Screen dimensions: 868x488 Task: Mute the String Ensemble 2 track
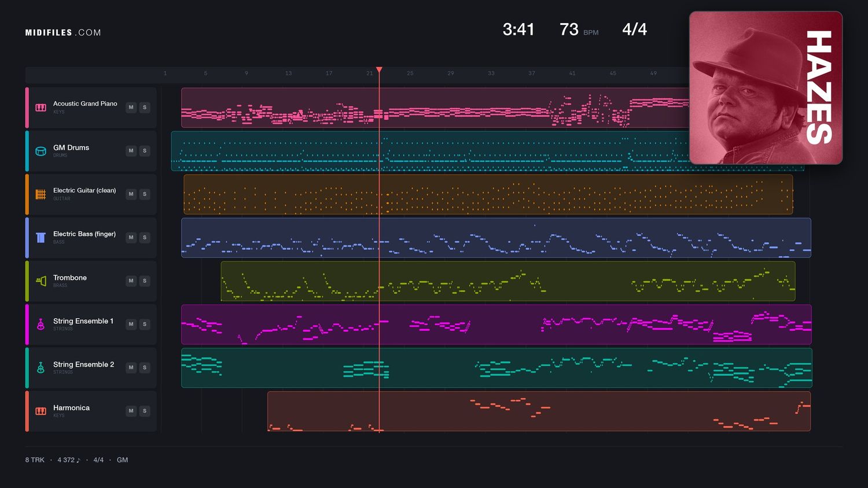click(x=131, y=368)
